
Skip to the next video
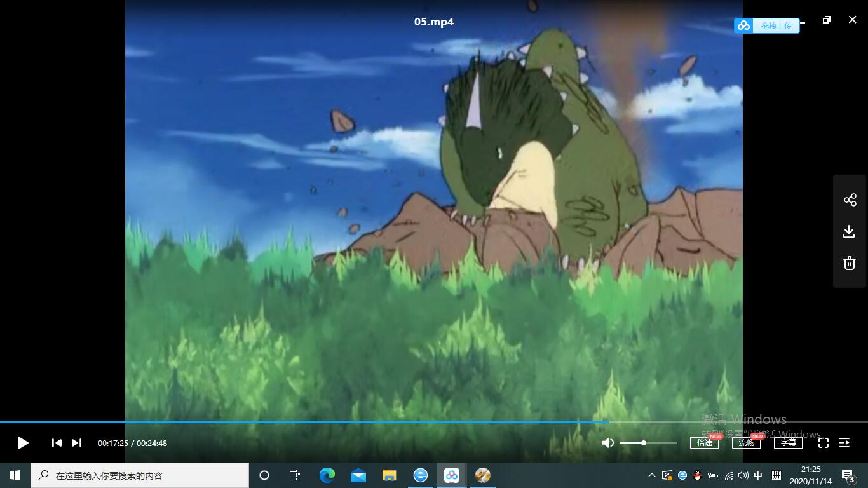pyautogui.click(x=76, y=443)
